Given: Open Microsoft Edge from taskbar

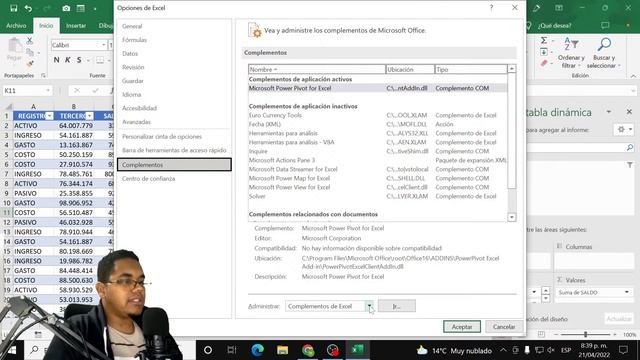Looking at the screenshot, I should click(258, 350).
